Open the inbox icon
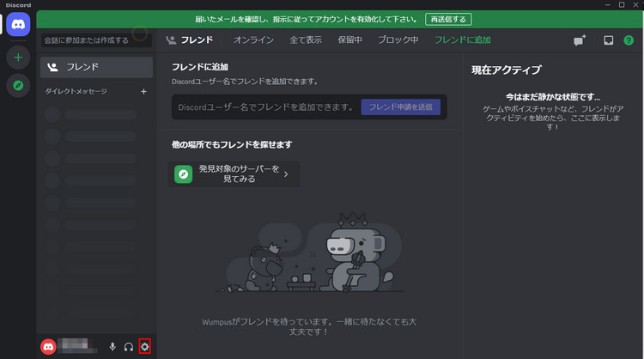The width and height of the screenshot is (644, 359). (608, 40)
